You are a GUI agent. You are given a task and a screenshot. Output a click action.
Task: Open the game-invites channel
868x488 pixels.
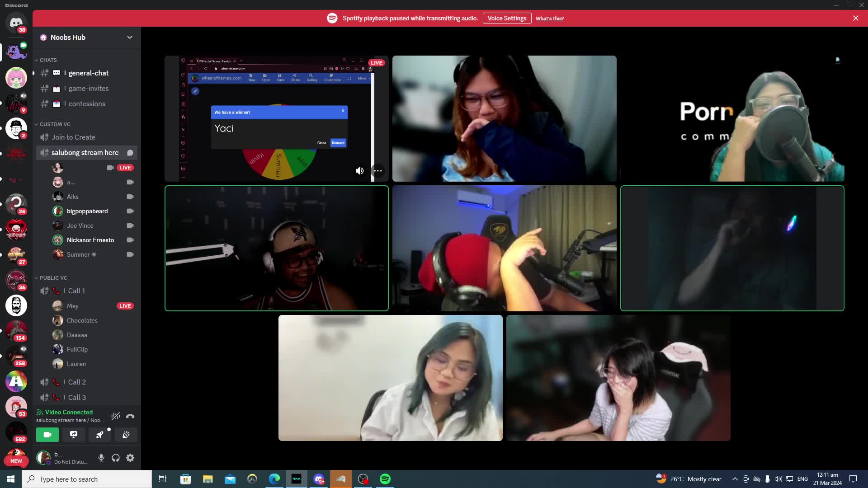[x=87, y=89]
